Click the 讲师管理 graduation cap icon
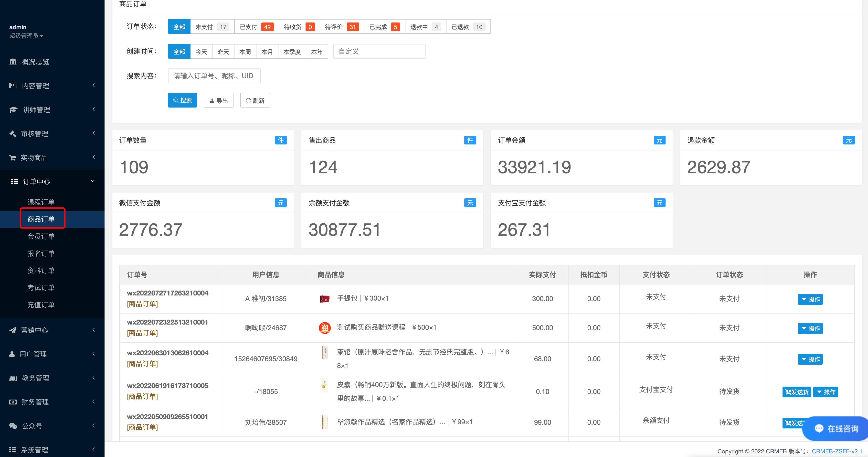 13,110
